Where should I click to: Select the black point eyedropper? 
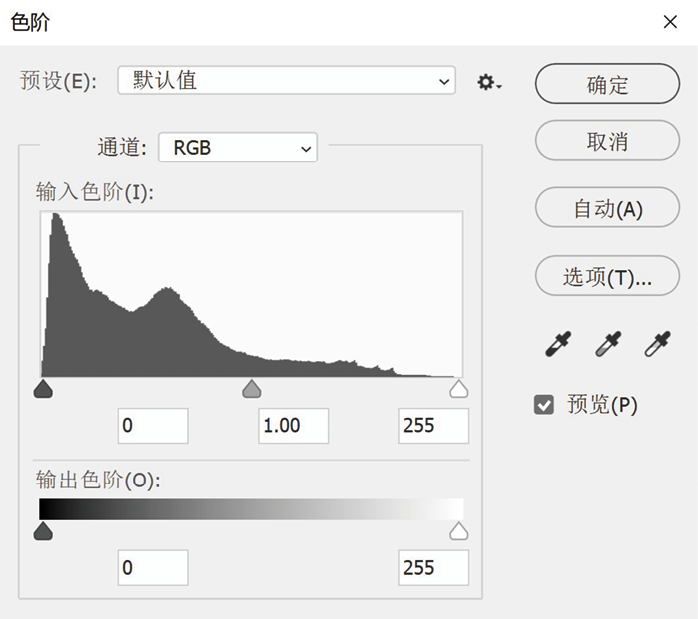click(558, 344)
